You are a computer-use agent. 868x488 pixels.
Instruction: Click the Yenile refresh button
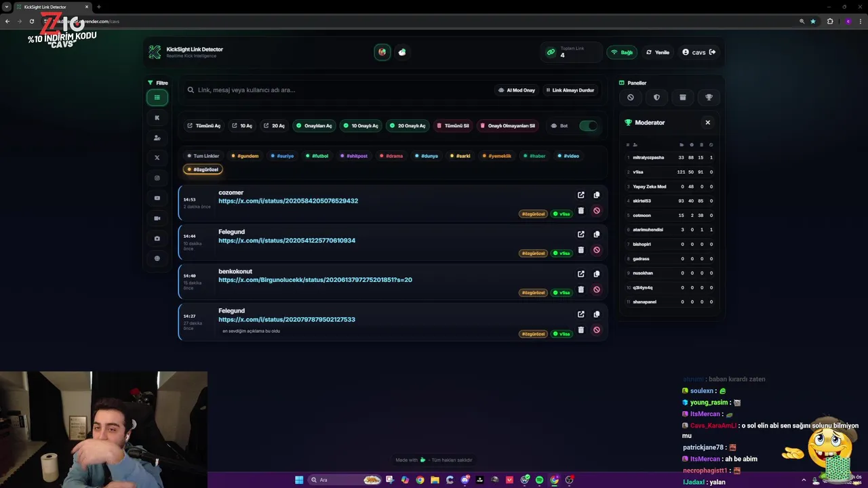click(658, 52)
